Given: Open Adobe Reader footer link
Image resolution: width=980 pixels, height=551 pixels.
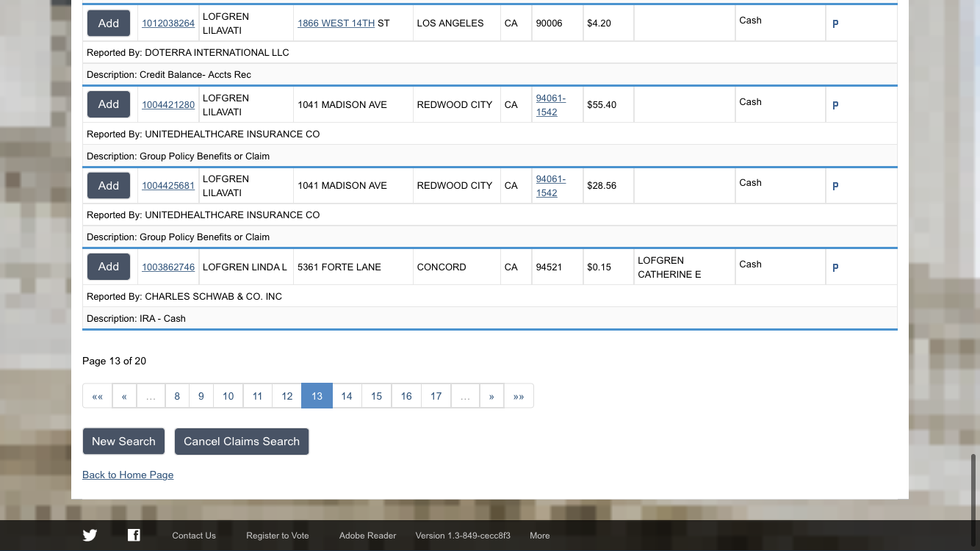Looking at the screenshot, I should coord(367,536).
